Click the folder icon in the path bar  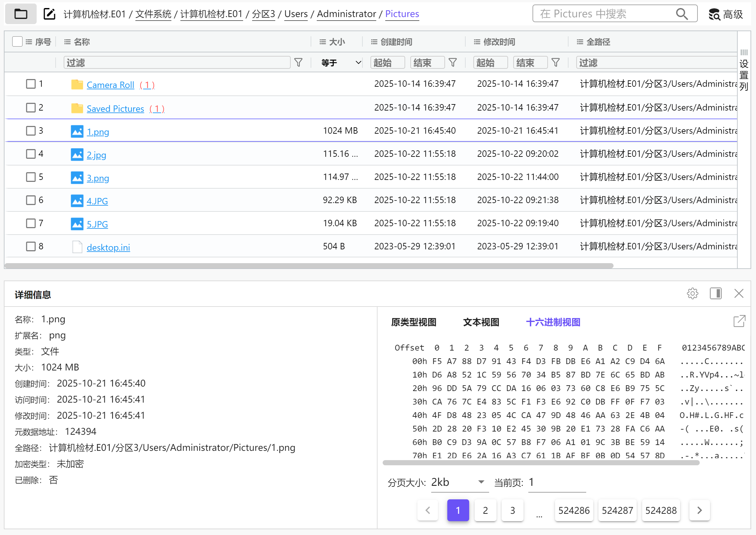[x=21, y=14]
